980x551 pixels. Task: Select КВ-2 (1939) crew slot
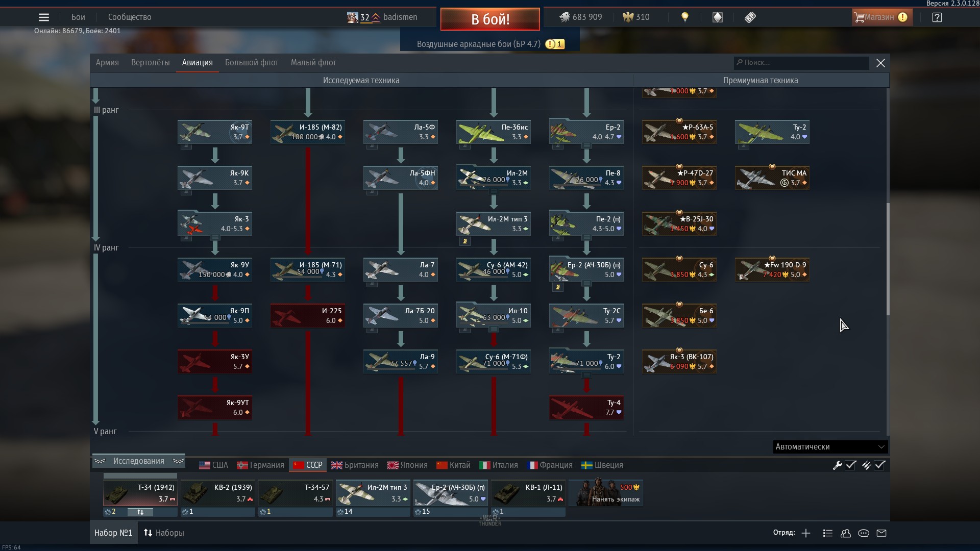[218, 493]
